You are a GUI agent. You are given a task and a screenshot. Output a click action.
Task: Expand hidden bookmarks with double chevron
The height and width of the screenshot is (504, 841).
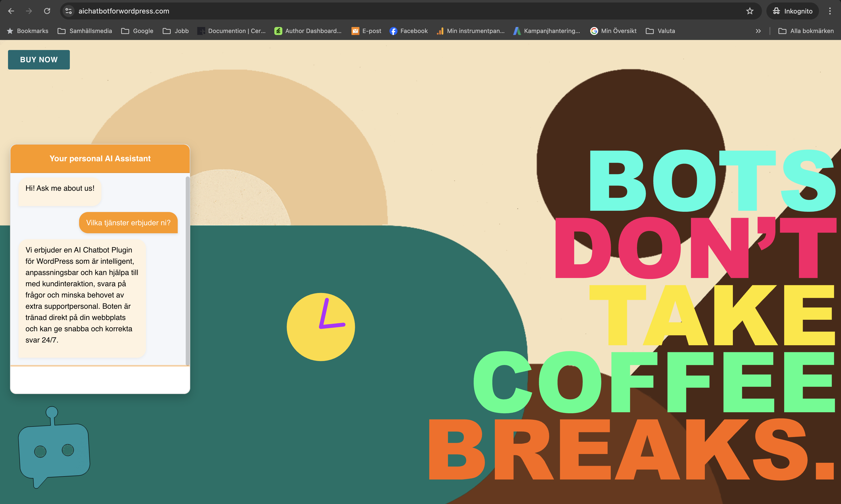coord(758,31)
